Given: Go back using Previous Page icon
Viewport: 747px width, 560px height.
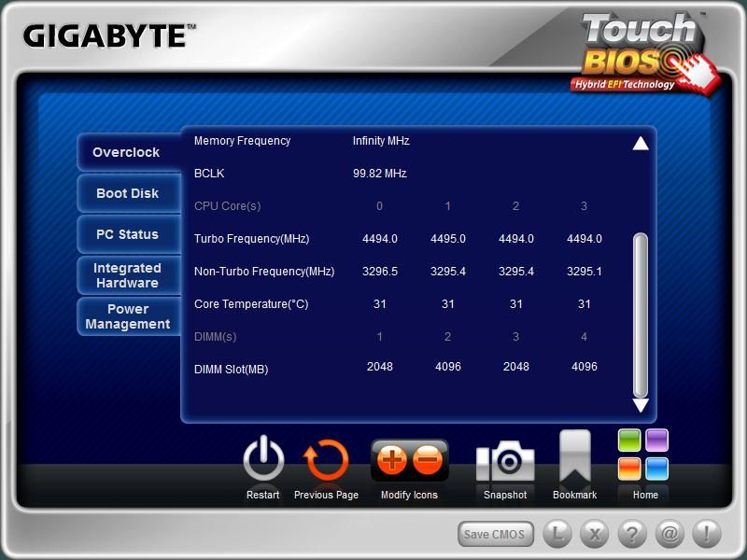Looking at the screenshot, I should (x=326, y=460).
